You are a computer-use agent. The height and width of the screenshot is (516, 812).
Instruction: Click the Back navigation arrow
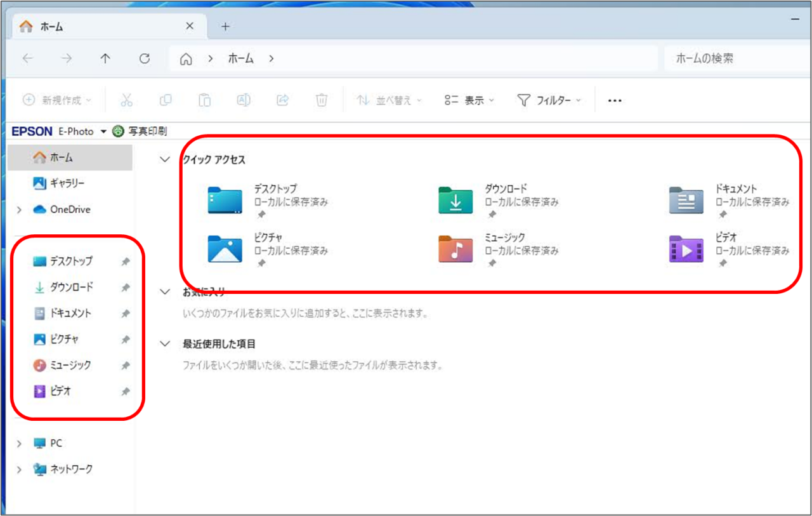pos(27,58)
